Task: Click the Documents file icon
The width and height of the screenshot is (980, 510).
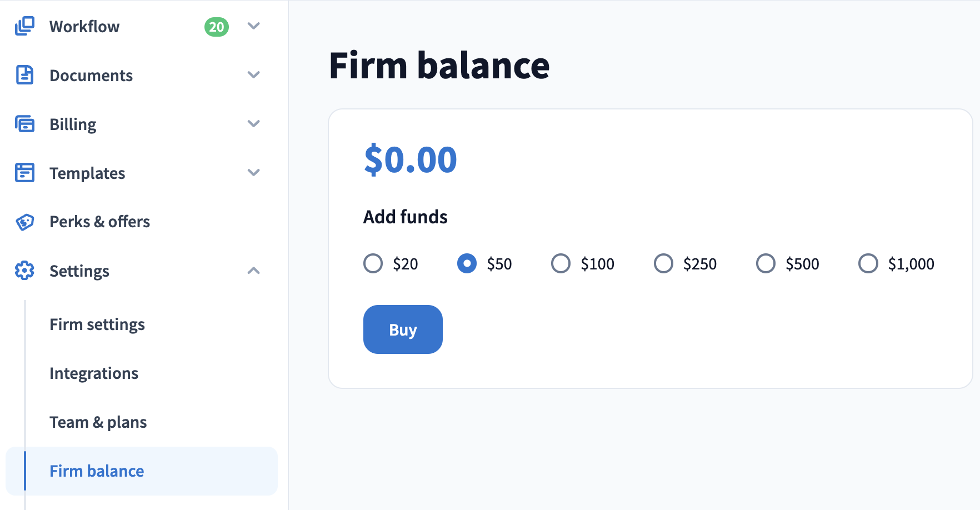Action: click(x=24, y=75)
